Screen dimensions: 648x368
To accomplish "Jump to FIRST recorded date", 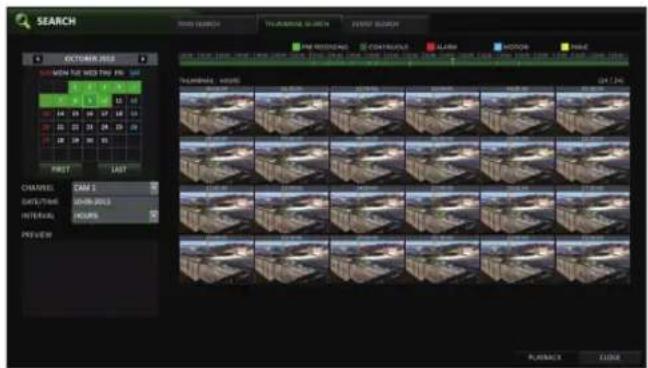I will click(x=60, y=170).
